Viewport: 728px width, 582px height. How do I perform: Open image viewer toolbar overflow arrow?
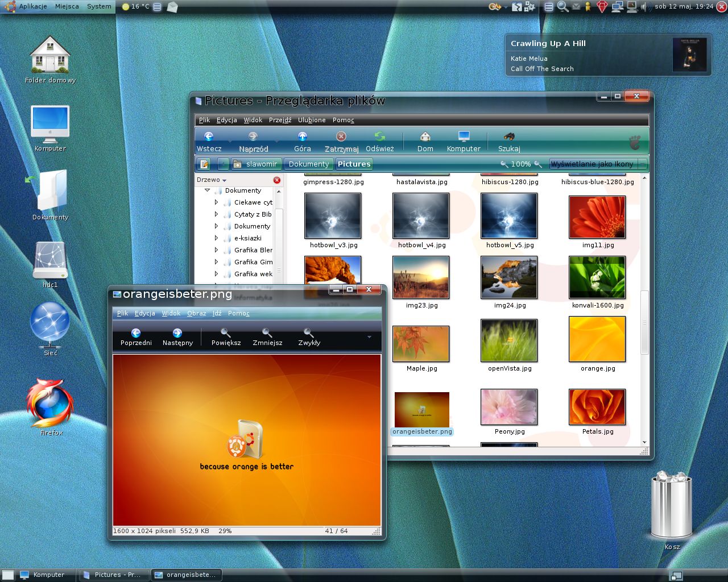click(369, 337)
